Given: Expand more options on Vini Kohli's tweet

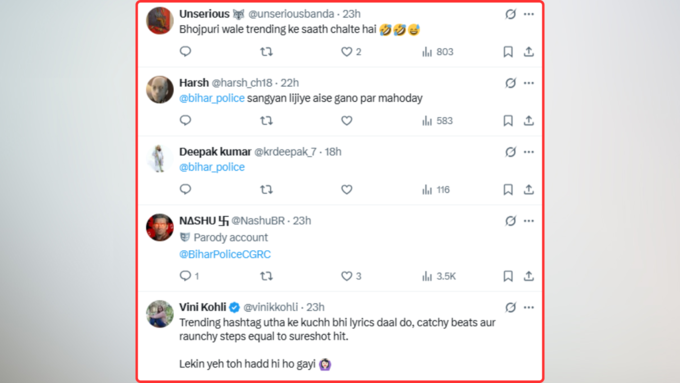Looking at the screenshot, I should [x=529, y=308].
